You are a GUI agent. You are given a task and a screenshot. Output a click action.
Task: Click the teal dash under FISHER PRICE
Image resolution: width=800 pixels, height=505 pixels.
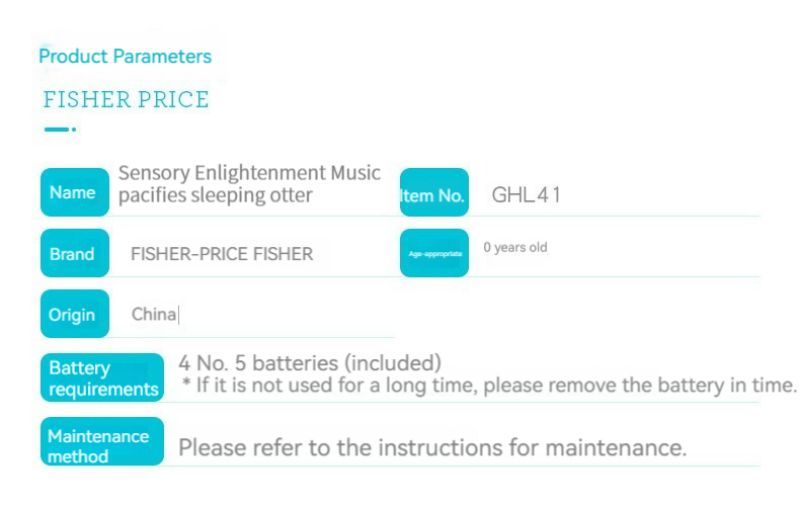[56, 130]
